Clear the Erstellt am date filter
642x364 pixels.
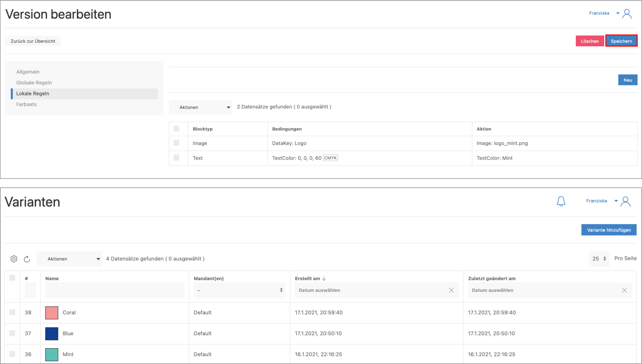(x=451, y=290)
